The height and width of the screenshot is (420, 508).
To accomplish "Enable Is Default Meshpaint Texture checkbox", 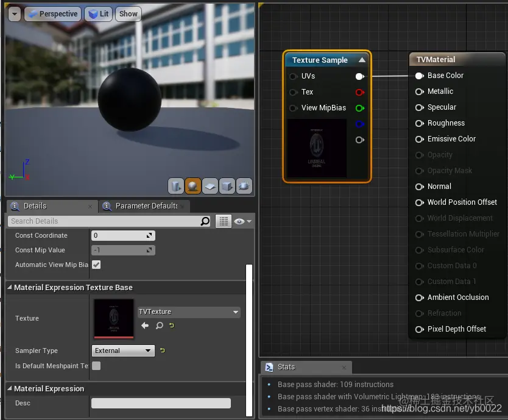I will click(96, 366).
